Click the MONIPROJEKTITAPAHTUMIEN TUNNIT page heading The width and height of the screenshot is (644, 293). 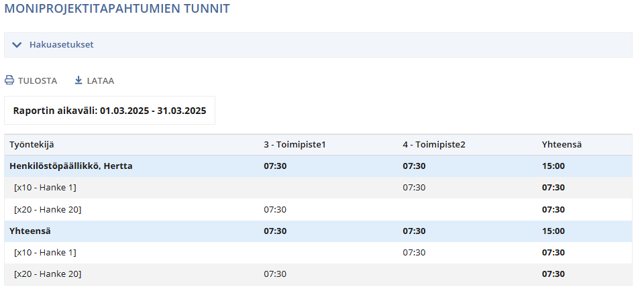[x=117, y=9]
